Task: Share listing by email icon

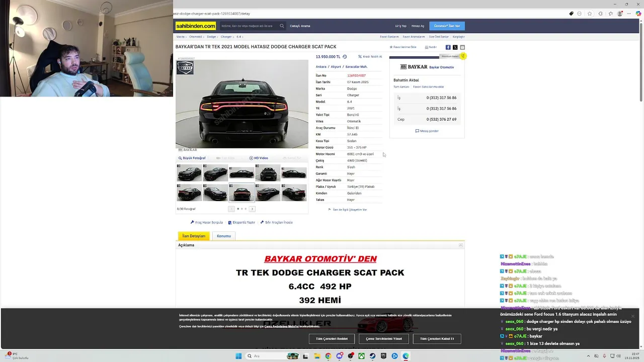Action: [x=462, y=47]
